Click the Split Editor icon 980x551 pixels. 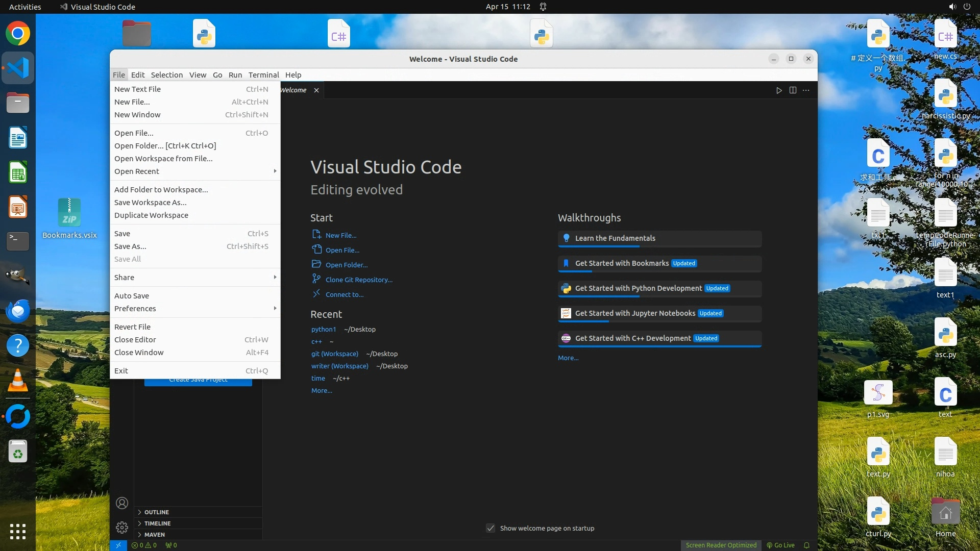click(793, 90)
